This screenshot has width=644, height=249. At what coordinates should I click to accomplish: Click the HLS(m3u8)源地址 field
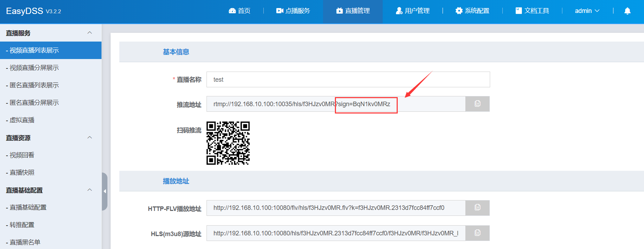(336, 233)
